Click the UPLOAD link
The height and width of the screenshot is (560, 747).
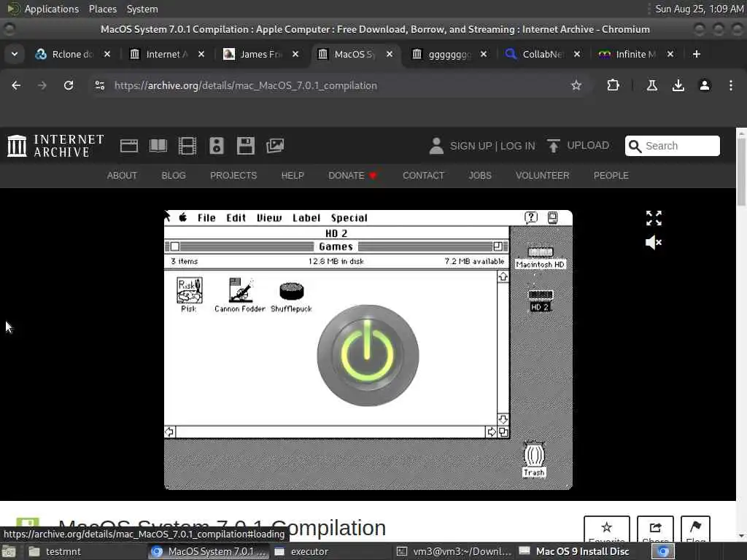click(x=588, y=145)
